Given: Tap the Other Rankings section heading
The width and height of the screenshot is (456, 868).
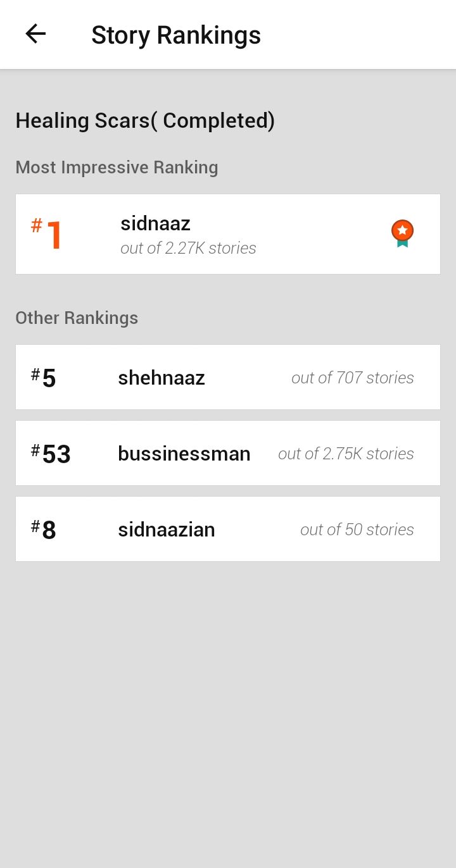Looking at the screenshot, I should click(77, 318).
